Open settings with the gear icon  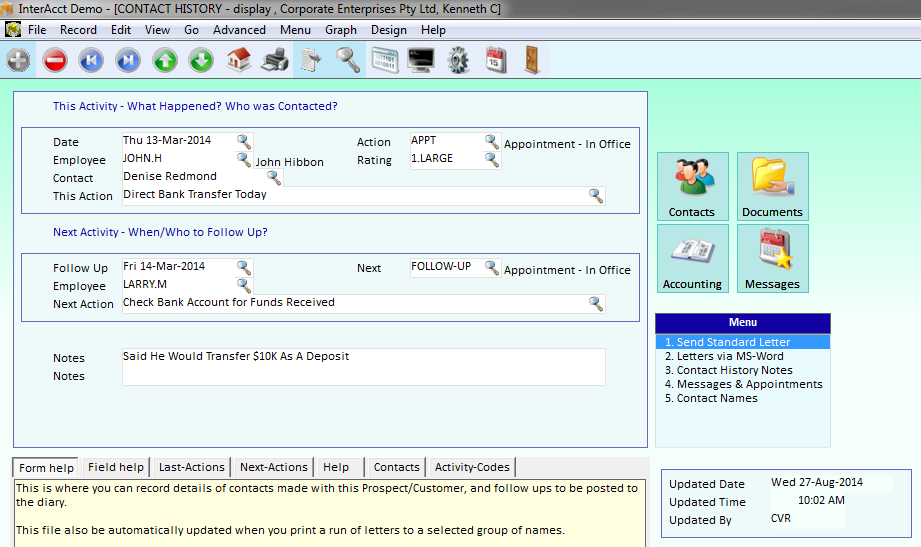458,60
